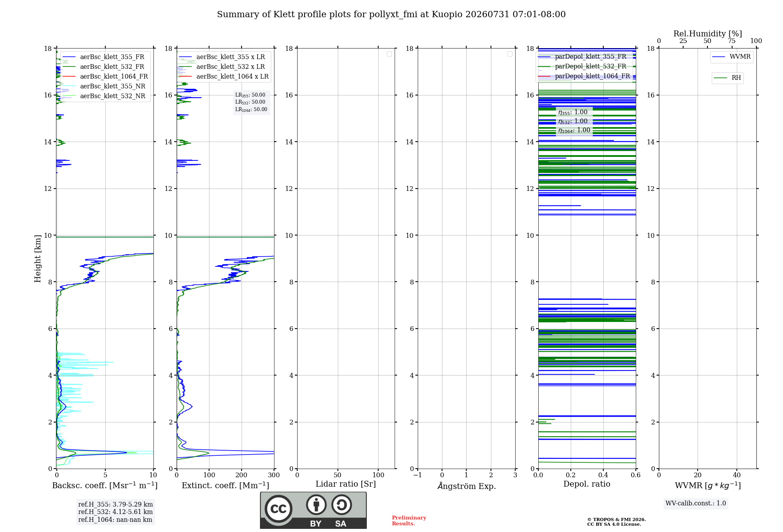783x532 pixels.
Task: Click the aerBsc_klett_532_FR legend entry
Action: pos(104,67)
